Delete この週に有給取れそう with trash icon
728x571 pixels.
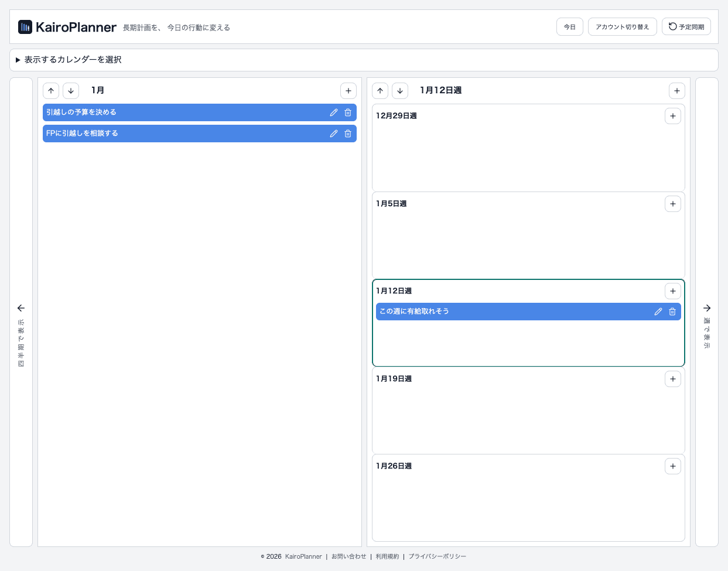(672, 311)
